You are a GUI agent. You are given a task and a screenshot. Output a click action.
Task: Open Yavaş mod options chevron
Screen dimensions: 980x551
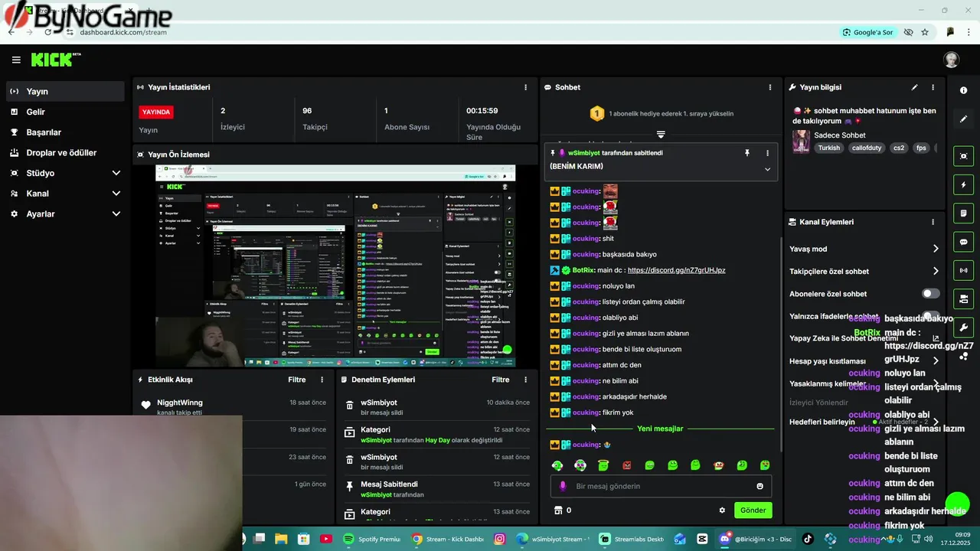point(936,249)
